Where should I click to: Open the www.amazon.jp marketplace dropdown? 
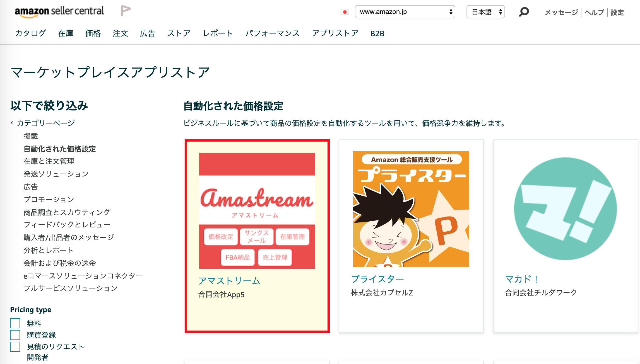(x=405, y=12)
